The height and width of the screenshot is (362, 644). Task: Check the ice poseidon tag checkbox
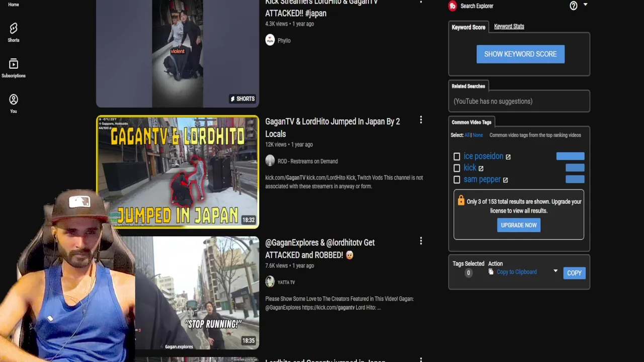[x=457, y=157]
